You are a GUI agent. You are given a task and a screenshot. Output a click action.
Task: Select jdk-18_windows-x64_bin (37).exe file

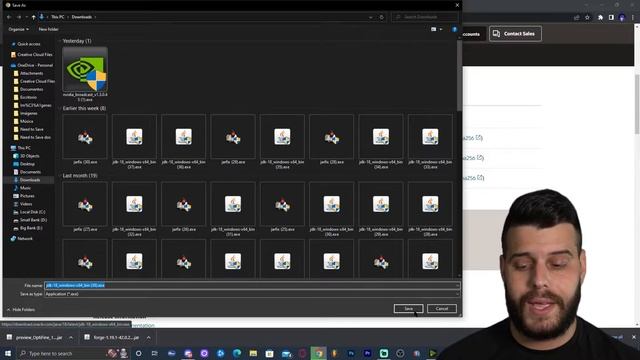tap(134, 141)
